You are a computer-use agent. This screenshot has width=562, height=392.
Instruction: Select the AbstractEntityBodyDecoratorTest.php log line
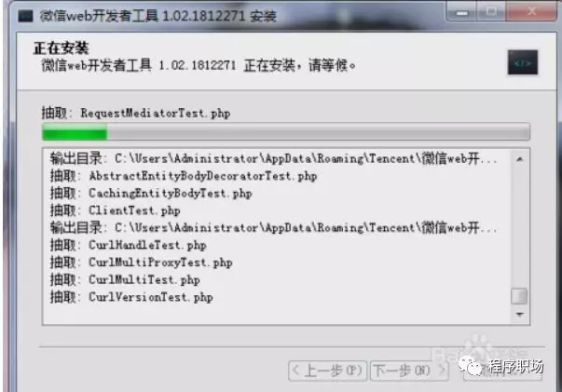coord(184,176)
